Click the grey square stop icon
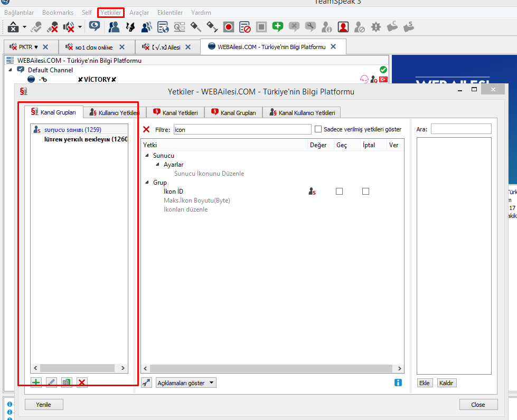This screenshot has width=517, height=420. (x=261, y=27)
